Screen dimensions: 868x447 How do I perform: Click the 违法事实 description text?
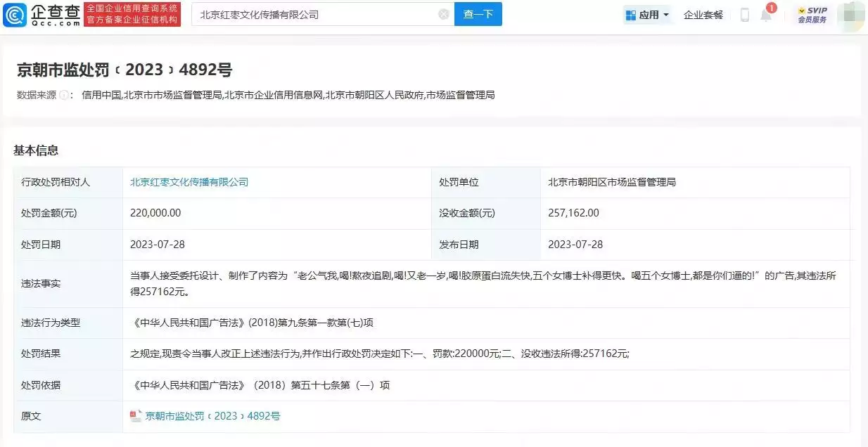tap(483, 283)
